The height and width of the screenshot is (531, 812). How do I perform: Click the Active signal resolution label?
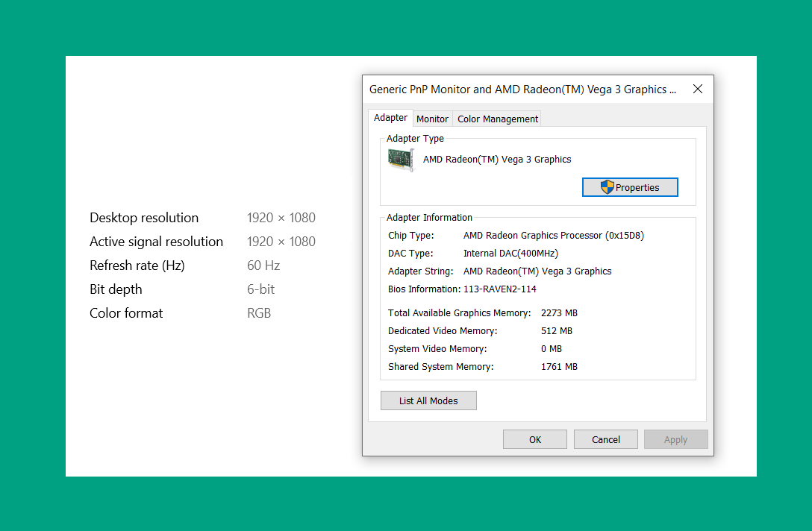pyautogui.click(x=157, y=242)
